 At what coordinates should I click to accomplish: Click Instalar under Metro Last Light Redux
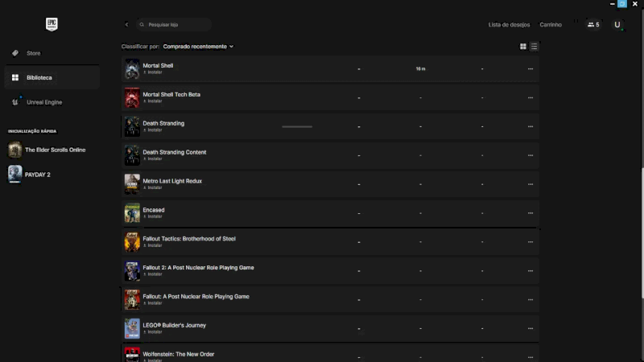click(153, 187)
